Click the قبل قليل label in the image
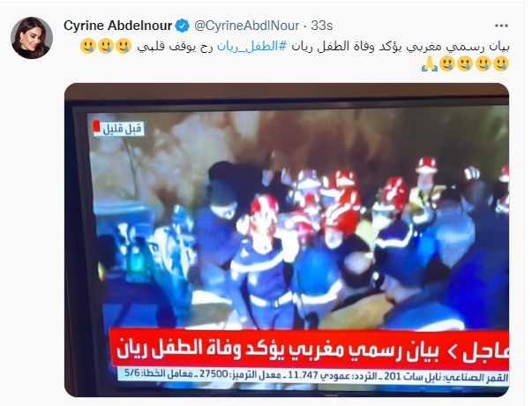 (123, 129)
